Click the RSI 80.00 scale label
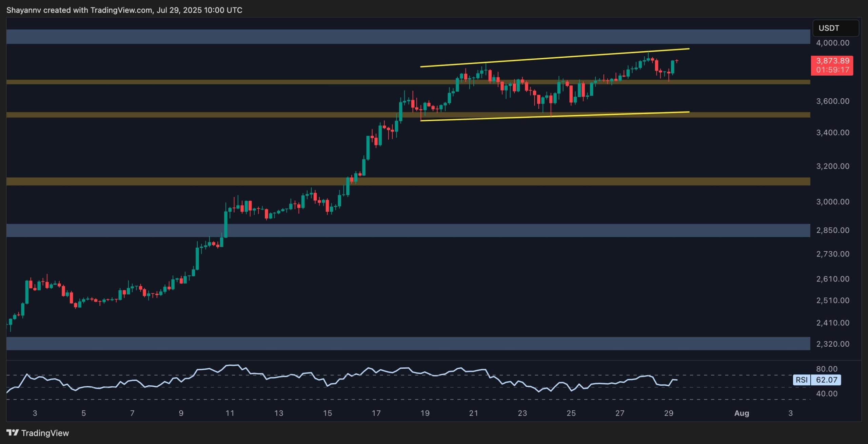Image resolution: width=868 pixels, height=444 pixels. click(x=827, y=369)
